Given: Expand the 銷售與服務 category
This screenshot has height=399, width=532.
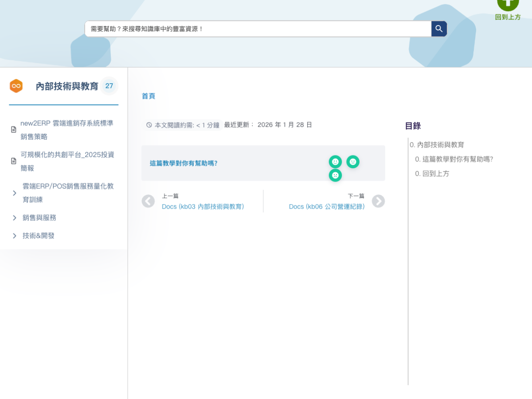Looking at the screenshot, I should pyautogui.click(x=15, y=218).
